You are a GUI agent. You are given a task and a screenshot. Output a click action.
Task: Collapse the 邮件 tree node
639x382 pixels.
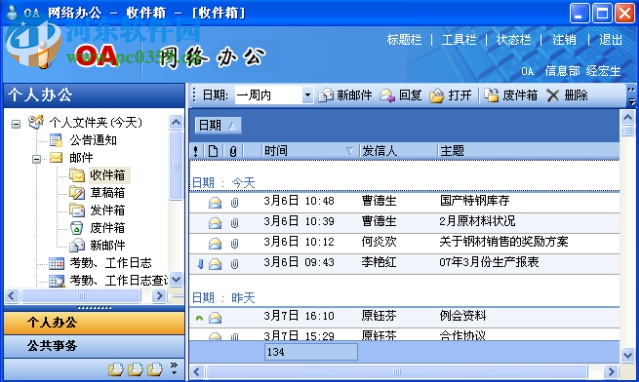point(36,159)
